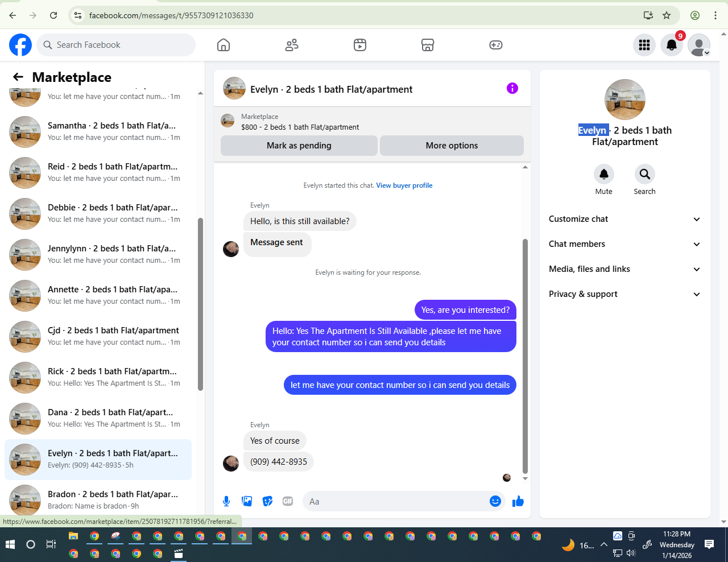Go back in the browser
This screenshot has height=562, width=728.
13,15
